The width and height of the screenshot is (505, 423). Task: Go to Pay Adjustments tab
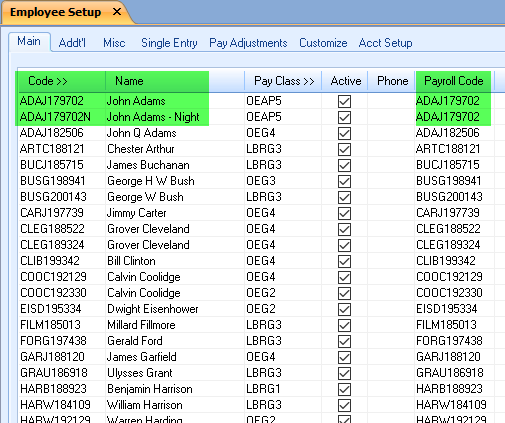tap(248, 43)
